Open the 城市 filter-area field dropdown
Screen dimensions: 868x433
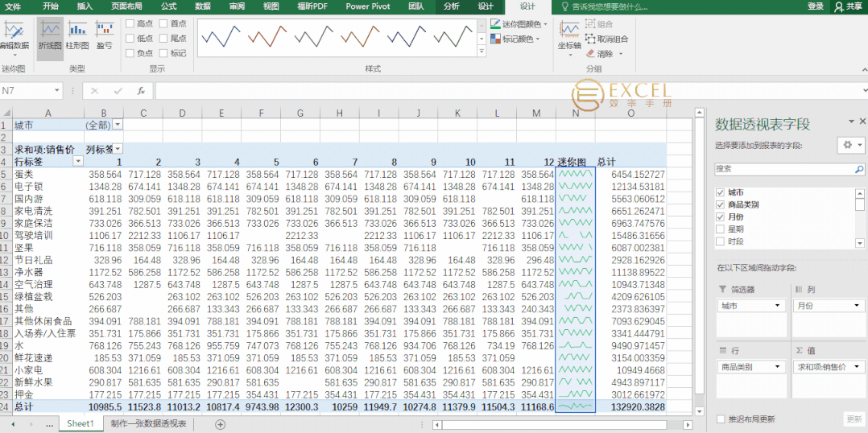pos(779,306)
